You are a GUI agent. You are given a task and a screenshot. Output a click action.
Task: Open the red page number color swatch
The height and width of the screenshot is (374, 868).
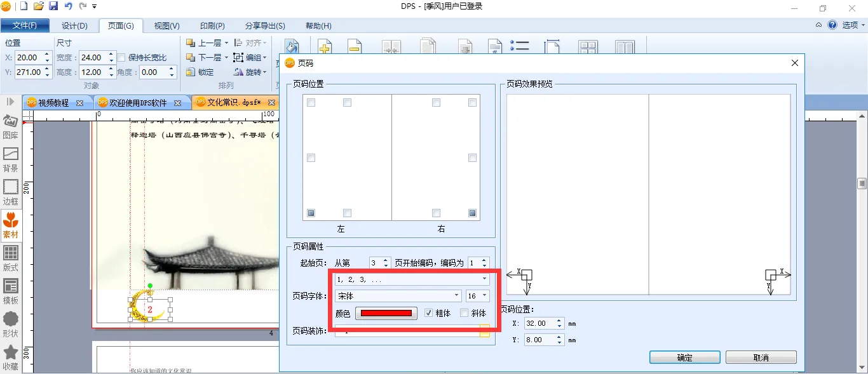[x=386, y=313]
